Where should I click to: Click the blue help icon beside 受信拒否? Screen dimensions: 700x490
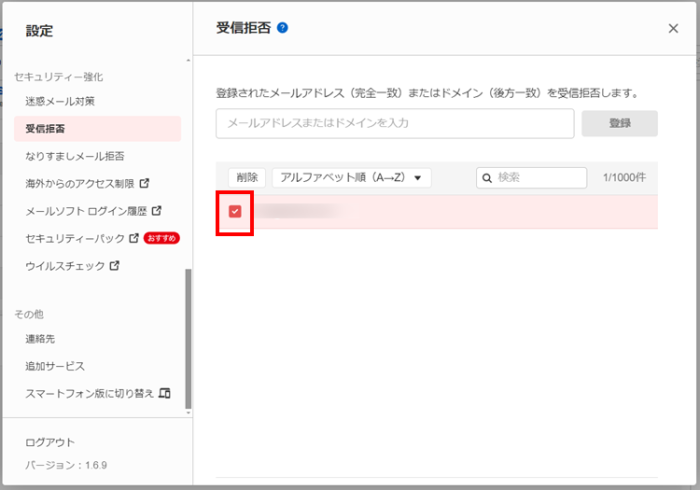tap(283, 28)
